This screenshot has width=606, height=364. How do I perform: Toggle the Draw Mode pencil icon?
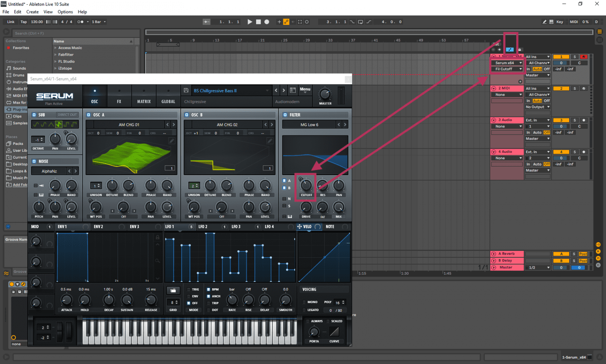pyautogui.click(x=544, y=22)
